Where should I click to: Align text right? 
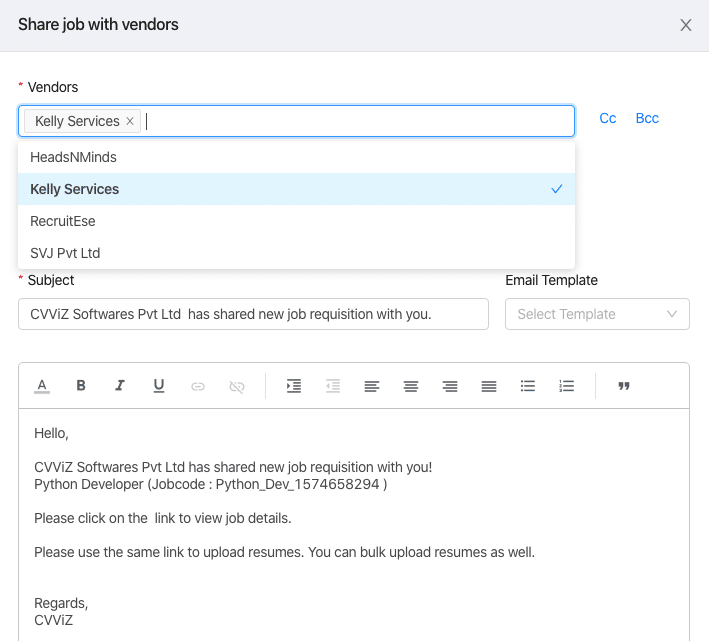coord(450,386)
